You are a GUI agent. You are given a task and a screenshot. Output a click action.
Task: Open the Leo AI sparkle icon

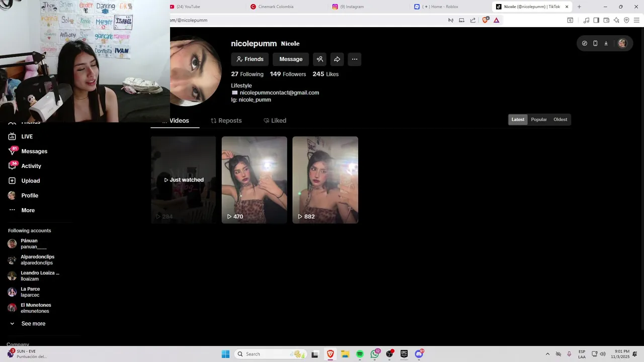click(x=616, y=20)
